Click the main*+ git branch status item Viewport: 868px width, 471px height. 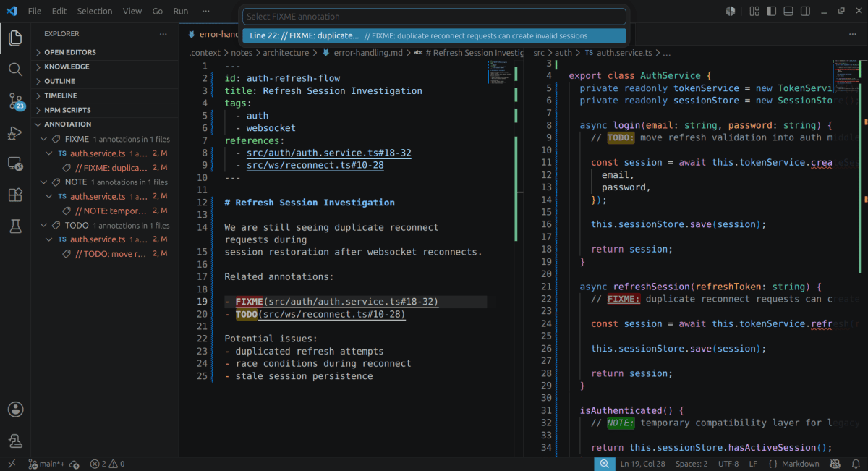47,464
